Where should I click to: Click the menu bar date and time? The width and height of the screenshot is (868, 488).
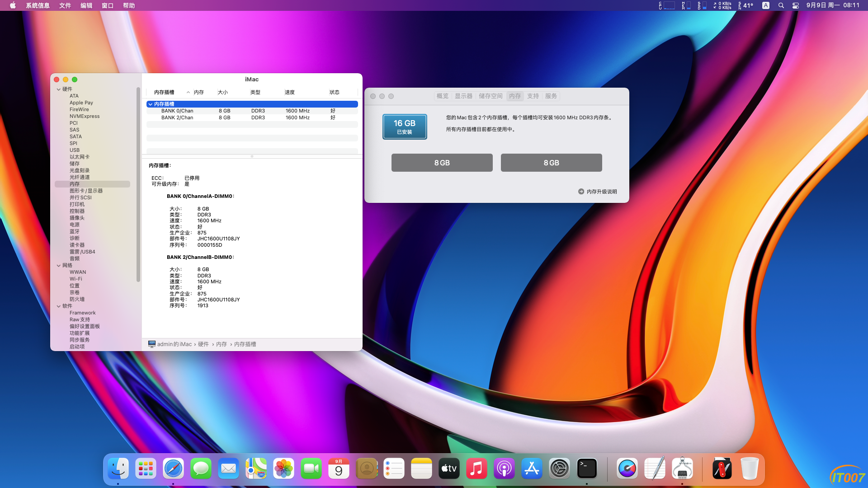click(833, 5)
